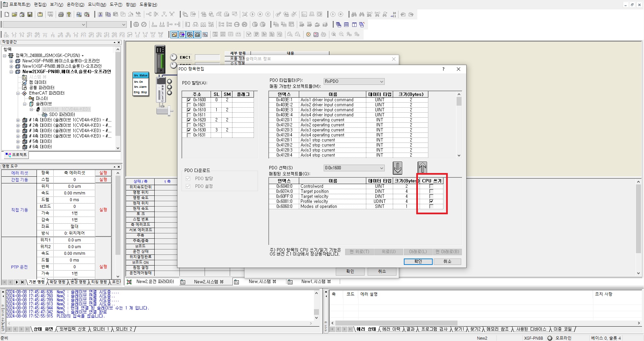Open the RxPDO type filter dropdown

381,81
